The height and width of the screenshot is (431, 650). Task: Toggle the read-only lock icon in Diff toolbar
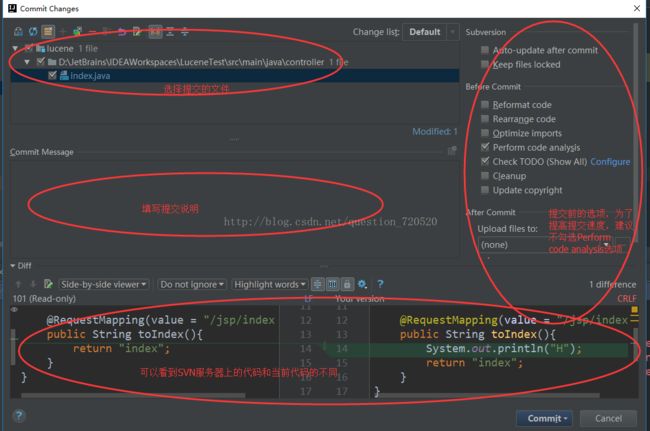(347, 284)
